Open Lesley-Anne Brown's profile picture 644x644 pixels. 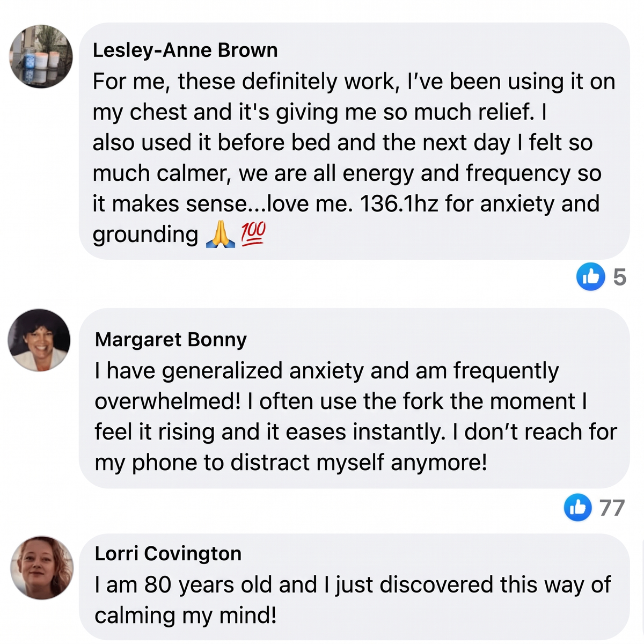[41, 56]
